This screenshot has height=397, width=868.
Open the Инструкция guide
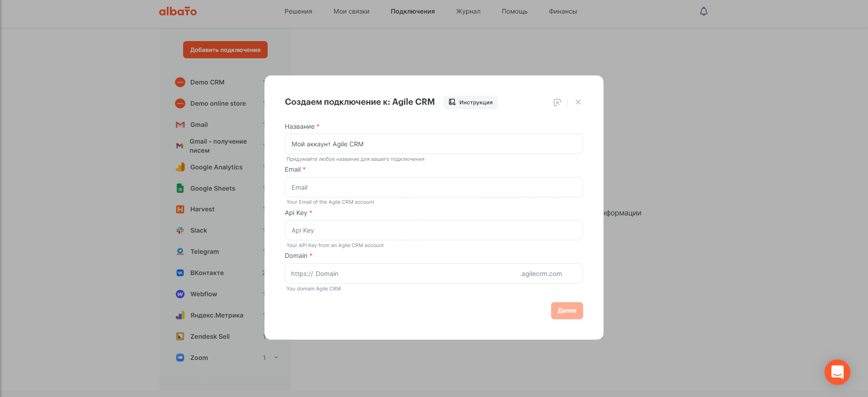(x=471, y=103)
